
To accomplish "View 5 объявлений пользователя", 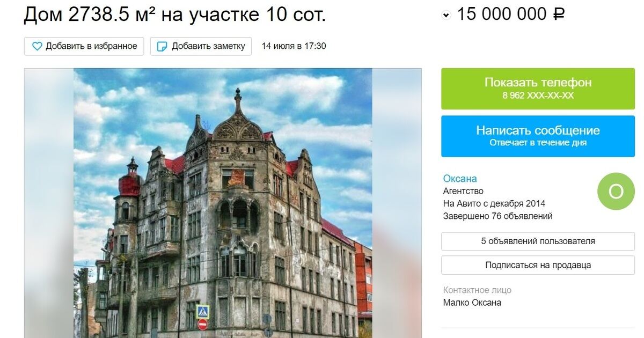I will click(538, 241).
